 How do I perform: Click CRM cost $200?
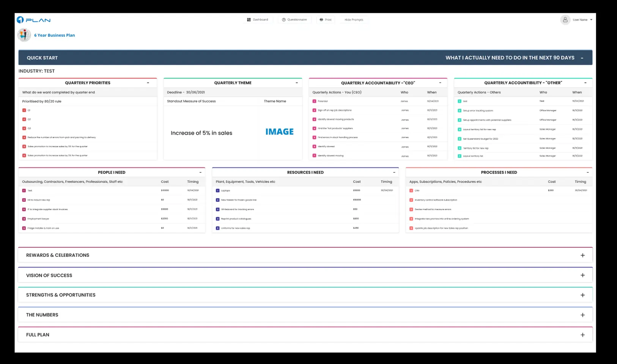[551, 190]
